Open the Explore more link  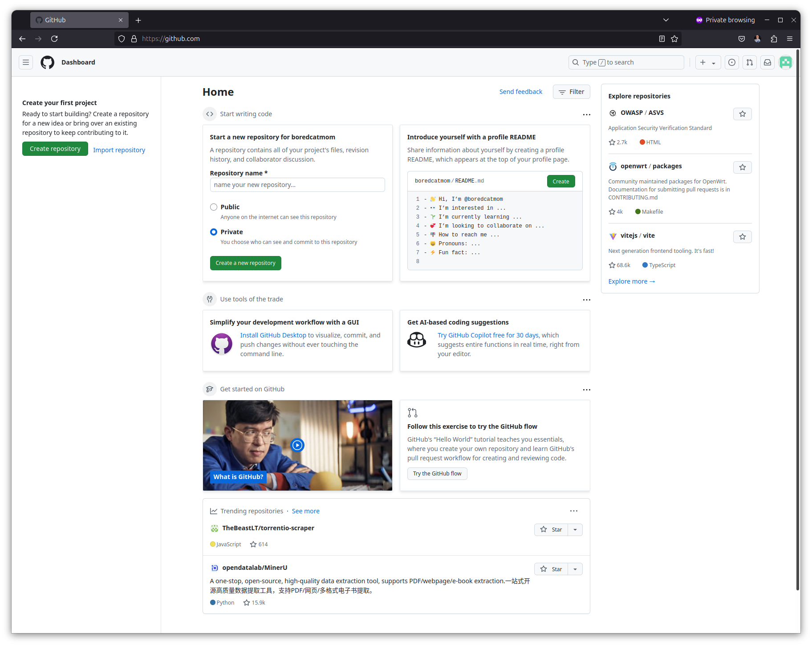tap(632, 281)
